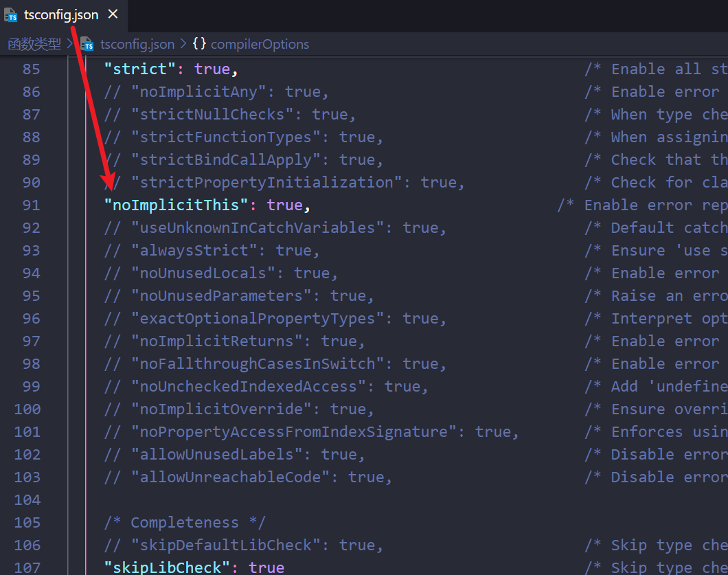Click the "skipLibCheck" key
The height and width of the screenshot is (575, 728).
tap(167, 568)
